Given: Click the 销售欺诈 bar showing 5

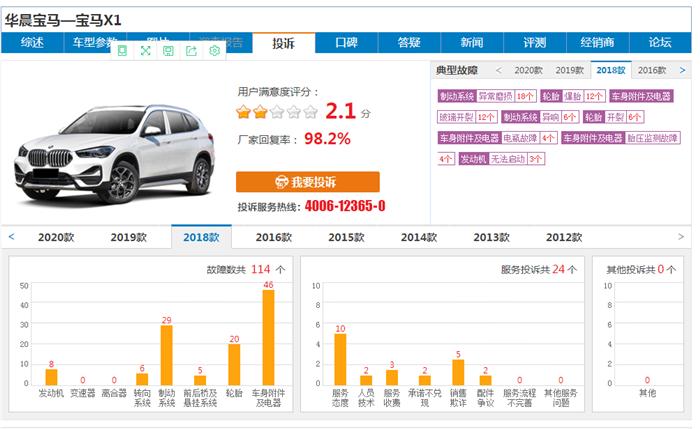Looking at the screenshot, I should [458, 372].
